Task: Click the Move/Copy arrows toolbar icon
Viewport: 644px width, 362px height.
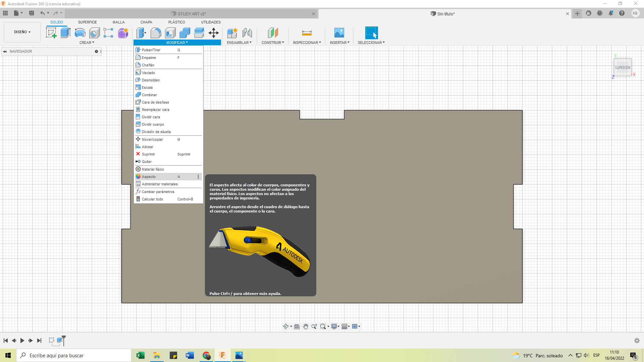Action: click(x=214, y=33)
